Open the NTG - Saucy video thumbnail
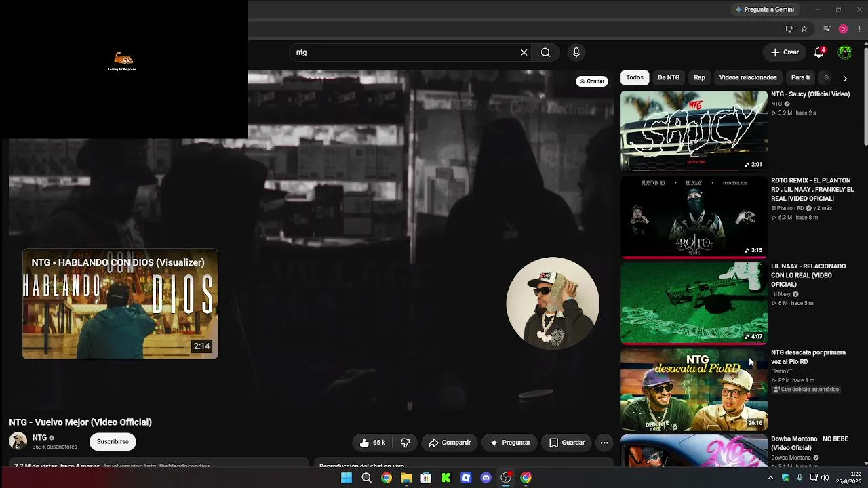 tap(694, 131)
